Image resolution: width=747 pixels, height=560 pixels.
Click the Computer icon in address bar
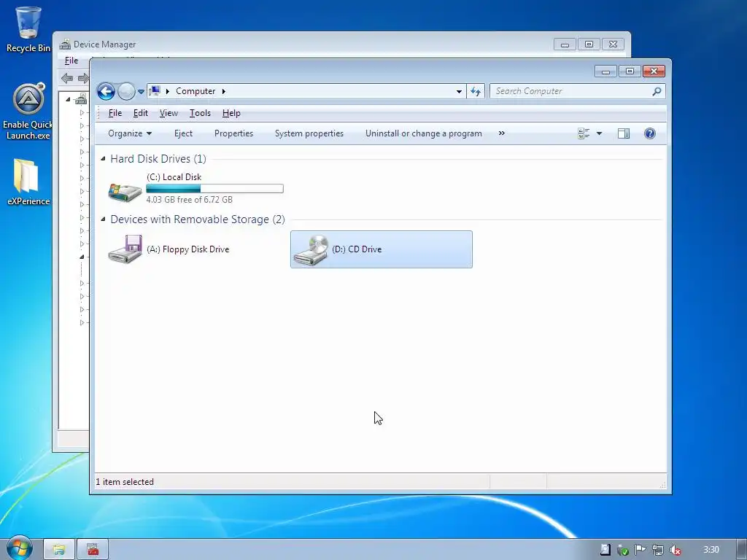tap(155, 90)
